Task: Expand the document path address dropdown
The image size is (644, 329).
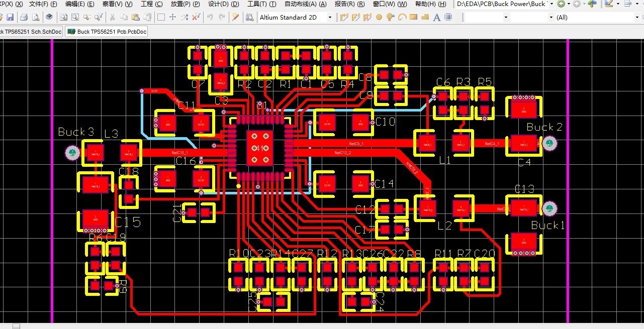Action: (x=551, y=4)
